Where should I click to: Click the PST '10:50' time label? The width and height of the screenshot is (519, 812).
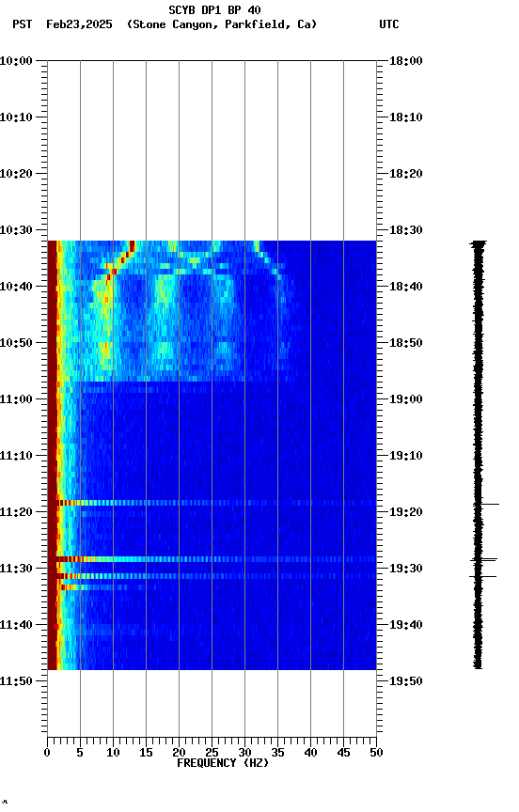[x=16, y=343]
